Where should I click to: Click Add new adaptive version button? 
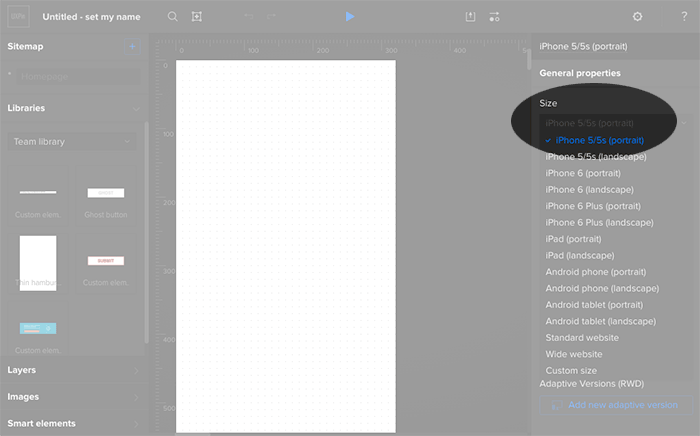[x=616, y=405]
